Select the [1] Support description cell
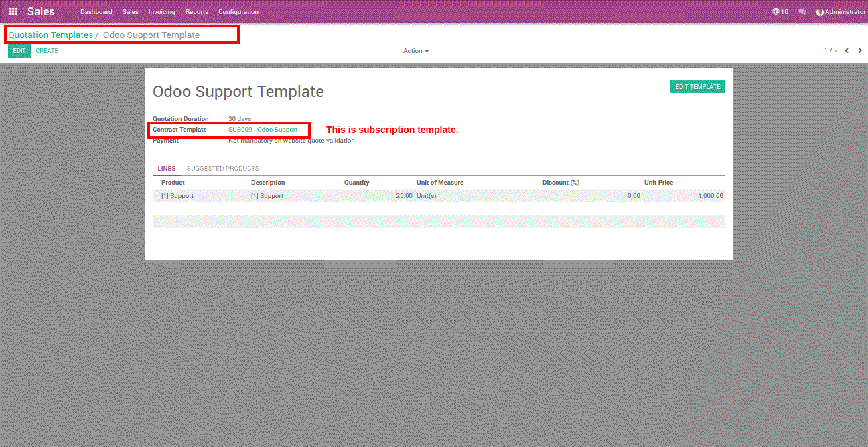The height and width of the screenshot is (447, 868). [267, 196]
